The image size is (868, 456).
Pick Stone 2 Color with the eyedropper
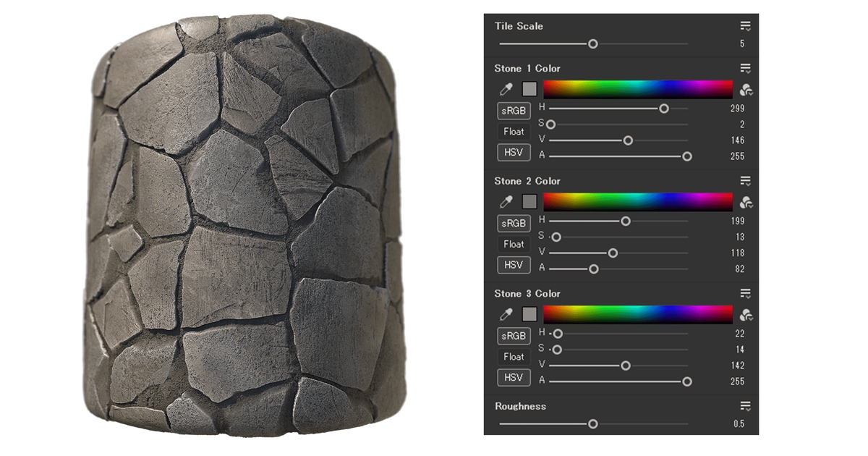tap(506, 202)
